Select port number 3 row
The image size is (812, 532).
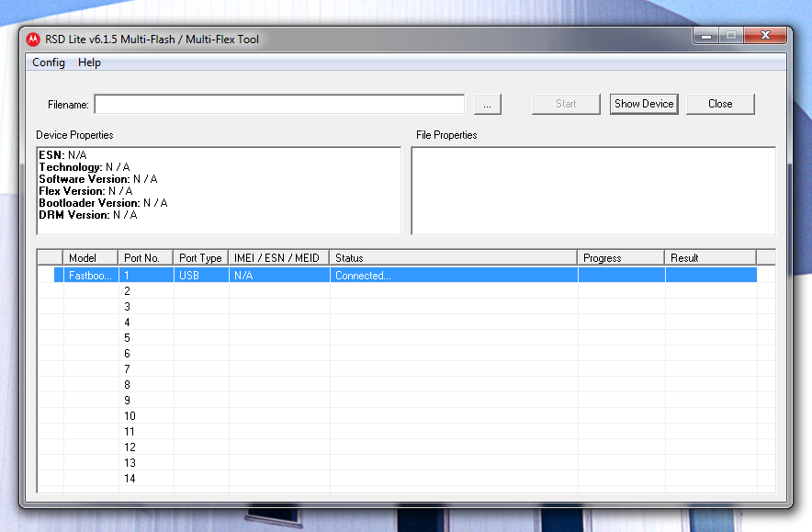click(405, 307)
